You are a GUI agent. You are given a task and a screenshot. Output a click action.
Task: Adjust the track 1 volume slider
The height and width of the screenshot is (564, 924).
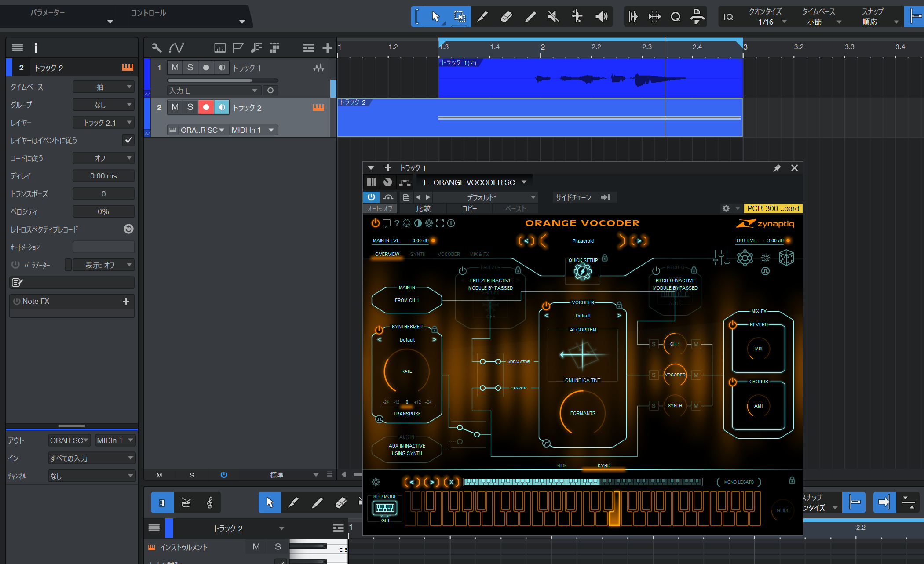223,80
